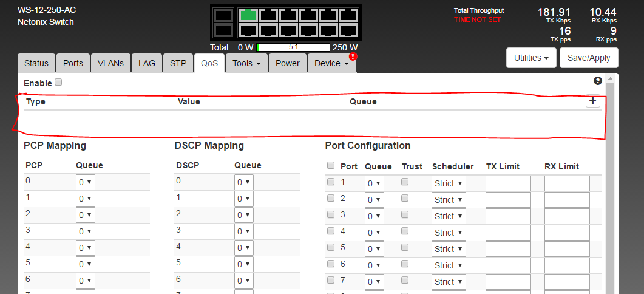Screen dimensions: 644x294
Task: Check the Trust box for port 1
Action: (x=405, y=182)
